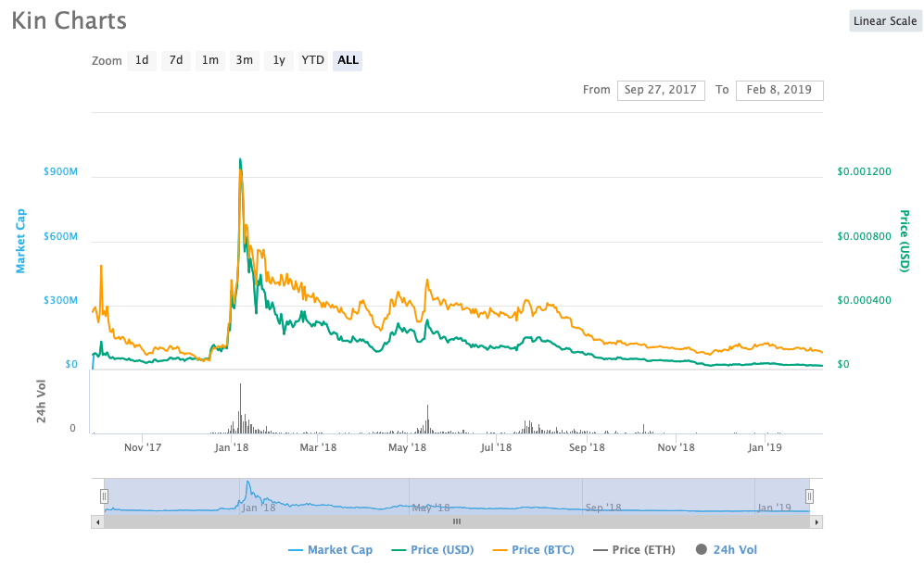
Task: Select the ALL zoom range
Action: (348, 60)
